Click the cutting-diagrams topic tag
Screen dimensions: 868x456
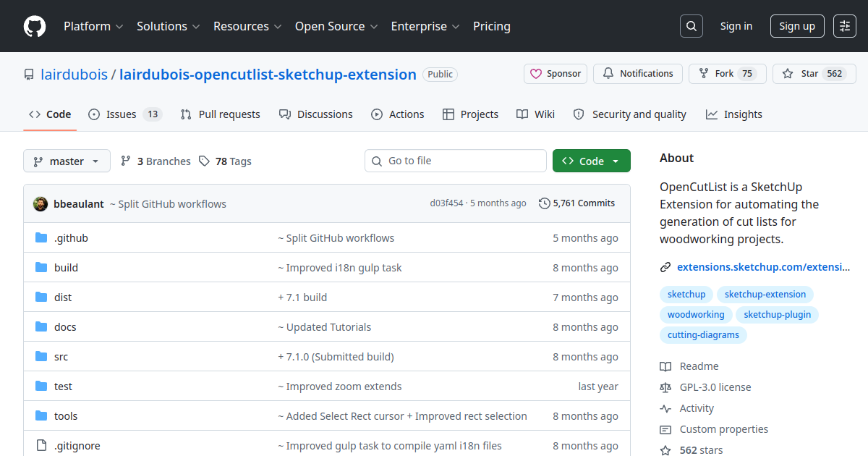click(x=703, y=335)
